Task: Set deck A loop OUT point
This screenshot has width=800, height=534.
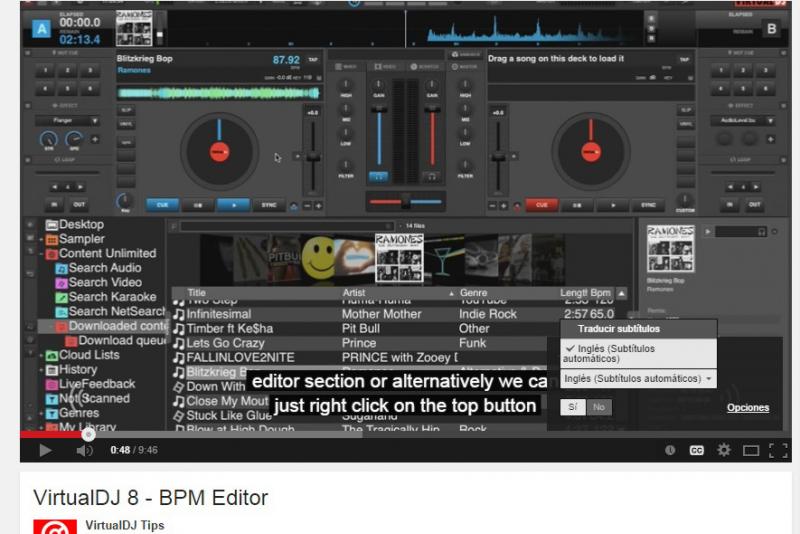Action: pos(79,205)
